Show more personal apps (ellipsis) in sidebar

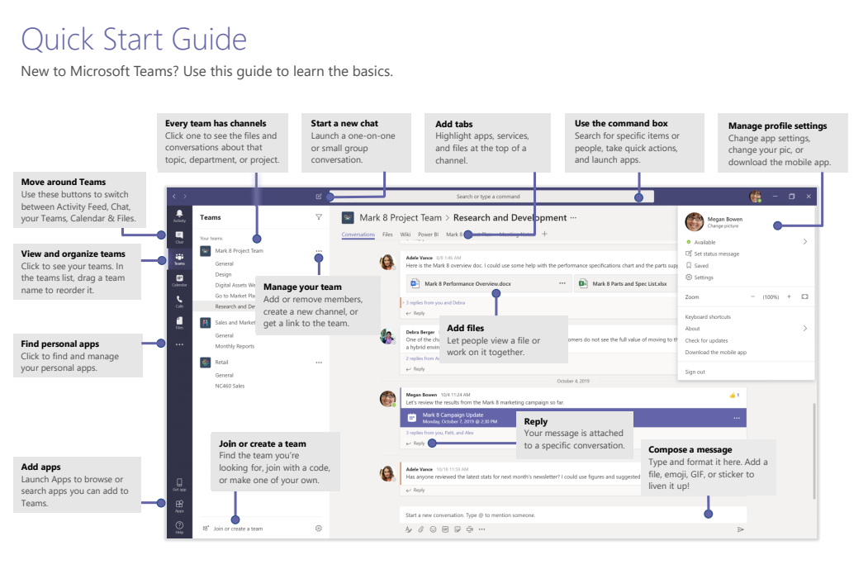click(x=179, y=344)
